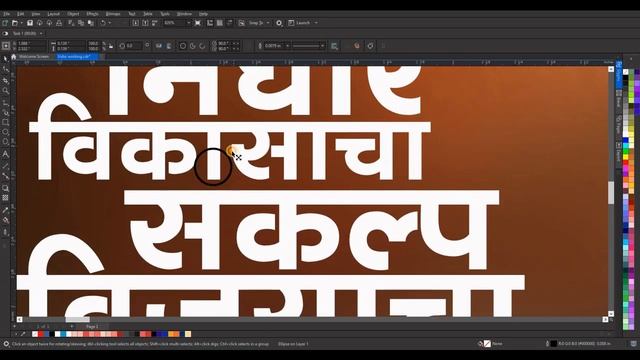Click the horizontal scrollbar thumb

78,319
